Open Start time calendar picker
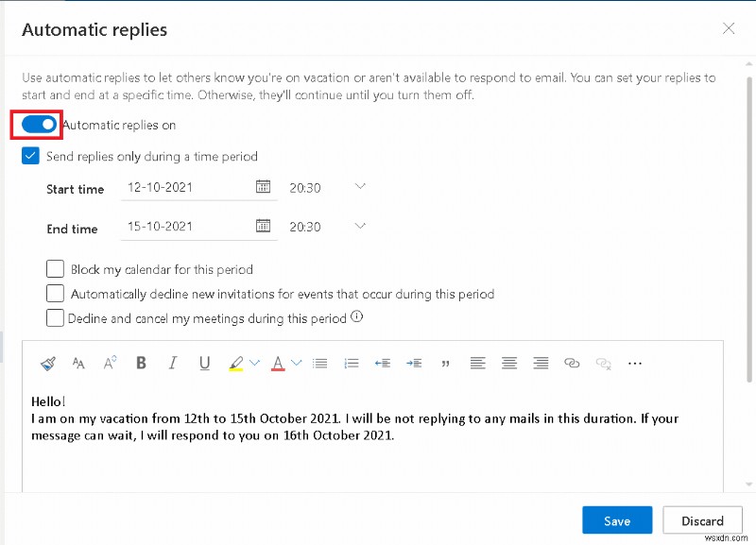Viewport: 756px width, 545px height. [x=264, y=187]
